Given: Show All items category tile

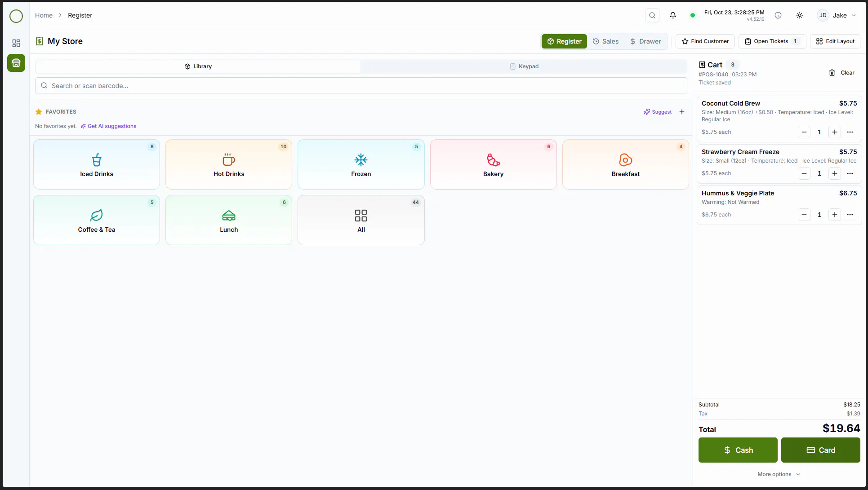Looking at the screenshot, I should click(x=361, y=220).
